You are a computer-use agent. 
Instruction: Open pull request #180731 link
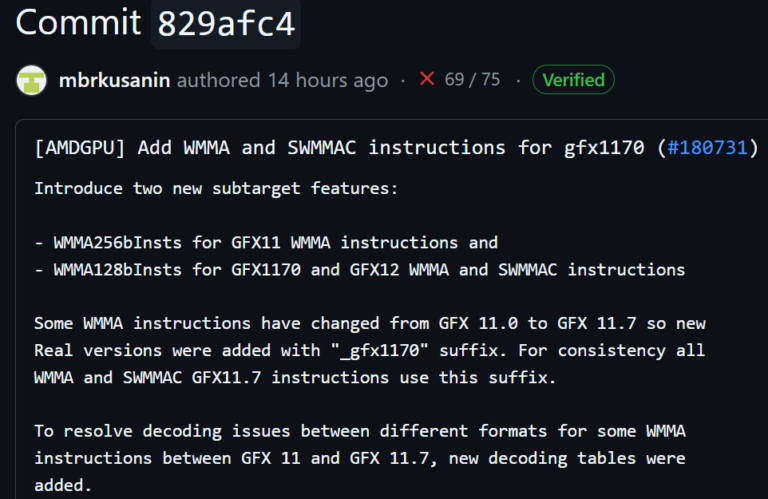[x=712, y=148]
